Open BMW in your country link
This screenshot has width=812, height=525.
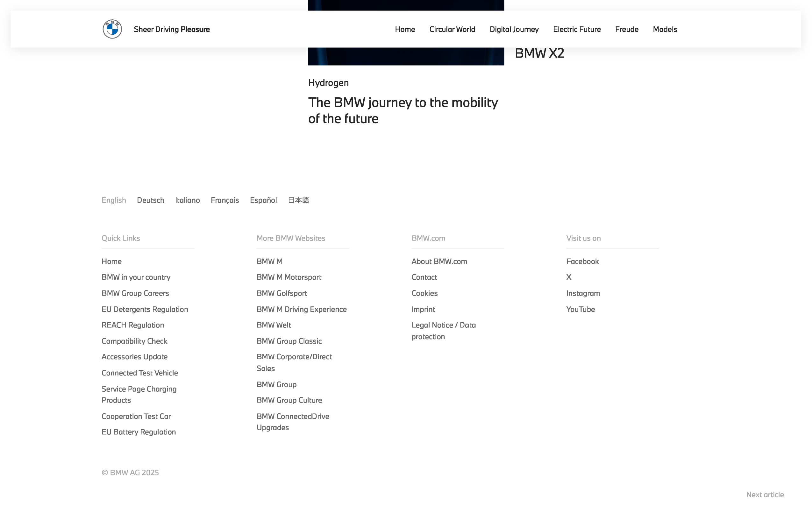pos(136,277)
